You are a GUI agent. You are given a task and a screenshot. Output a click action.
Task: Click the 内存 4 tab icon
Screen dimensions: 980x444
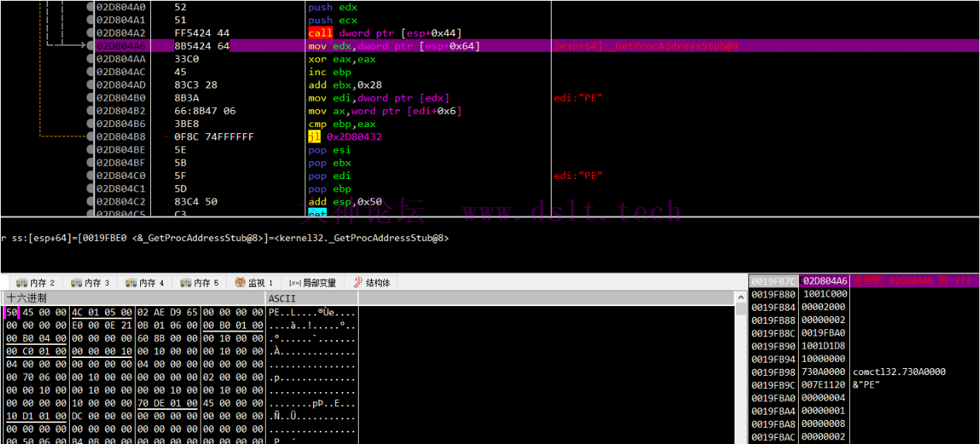[x=130, y=283]
